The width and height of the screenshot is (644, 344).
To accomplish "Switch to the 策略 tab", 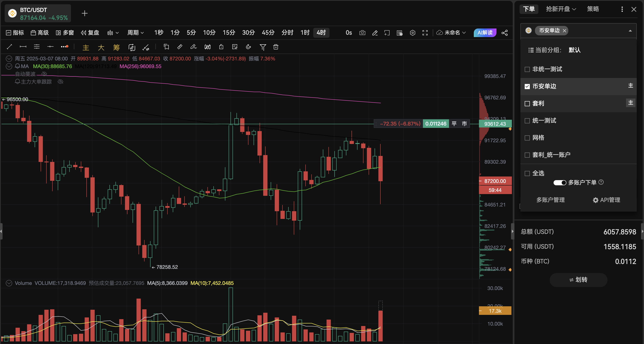I will tap(593, 9).
